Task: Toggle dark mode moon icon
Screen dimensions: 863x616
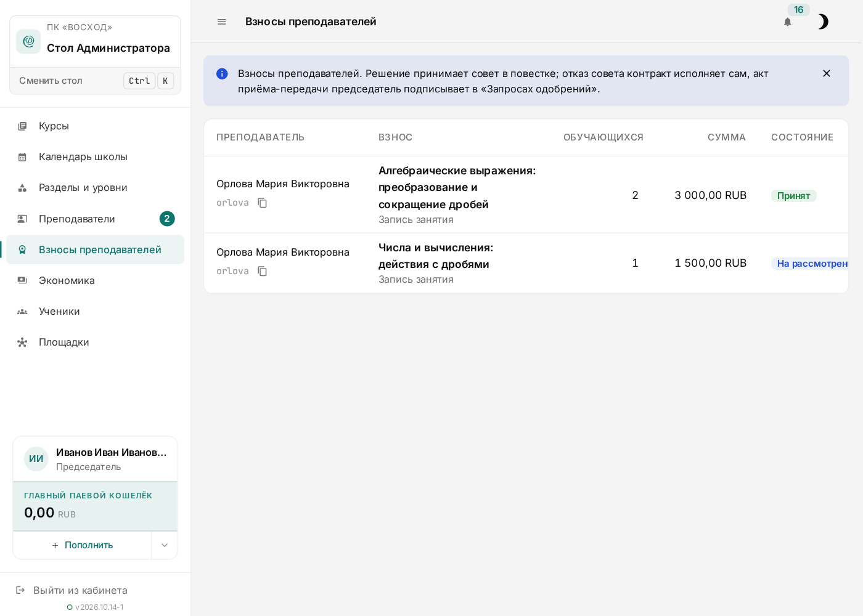Action: pos(822,22)
